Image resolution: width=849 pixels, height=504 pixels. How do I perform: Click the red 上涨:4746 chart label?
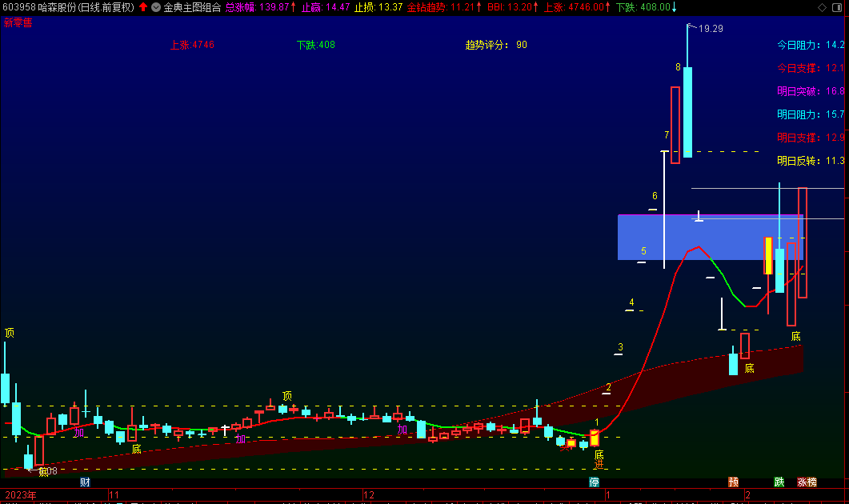(192, 45)
